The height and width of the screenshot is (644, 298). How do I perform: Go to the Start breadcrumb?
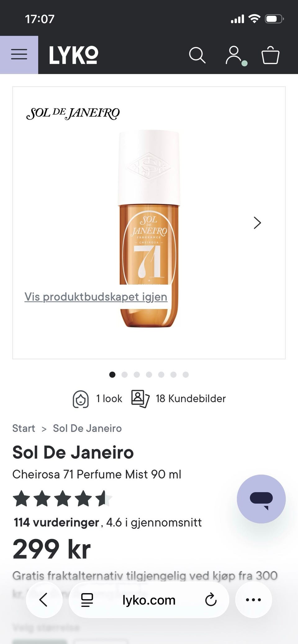(24, 428)
